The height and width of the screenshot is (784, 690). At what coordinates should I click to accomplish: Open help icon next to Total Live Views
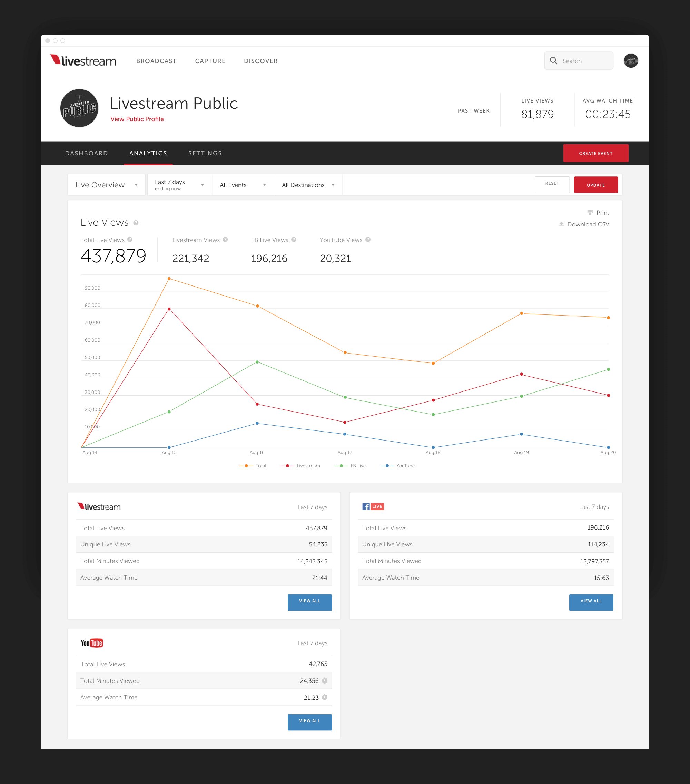point(130,240)
